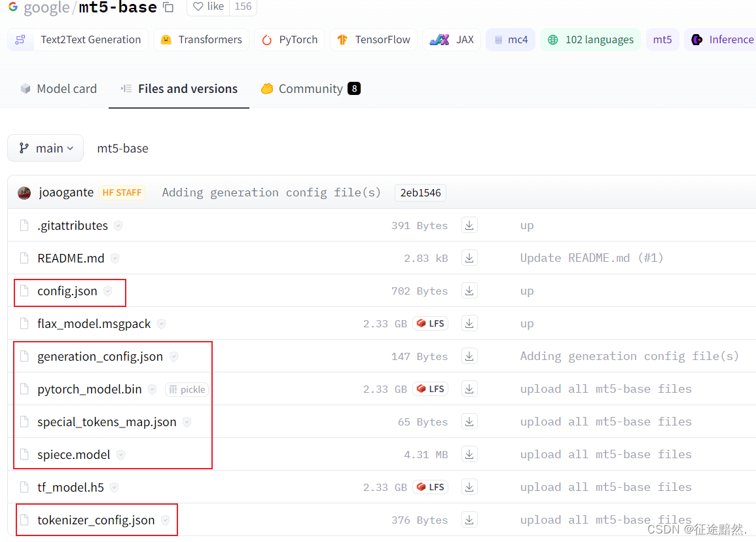Open joaogante user profile
The width and height of the screenshot is (756, 542).
click(66, 192)
